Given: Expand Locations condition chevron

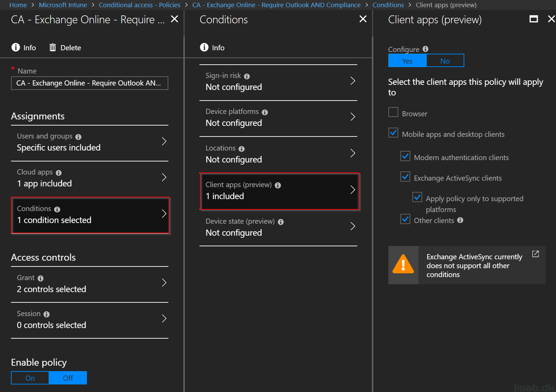Looking at the screenshot, I should click(353, 153).
